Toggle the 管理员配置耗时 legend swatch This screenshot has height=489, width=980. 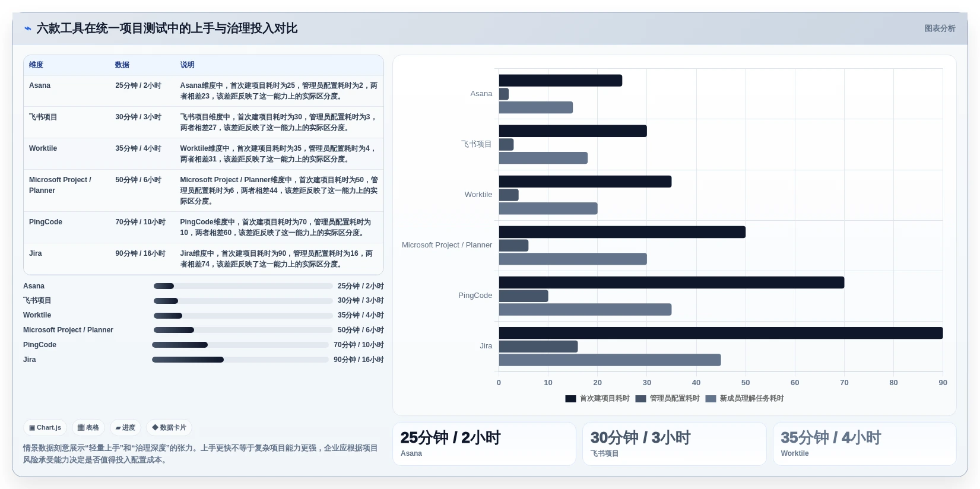point(640,399)
